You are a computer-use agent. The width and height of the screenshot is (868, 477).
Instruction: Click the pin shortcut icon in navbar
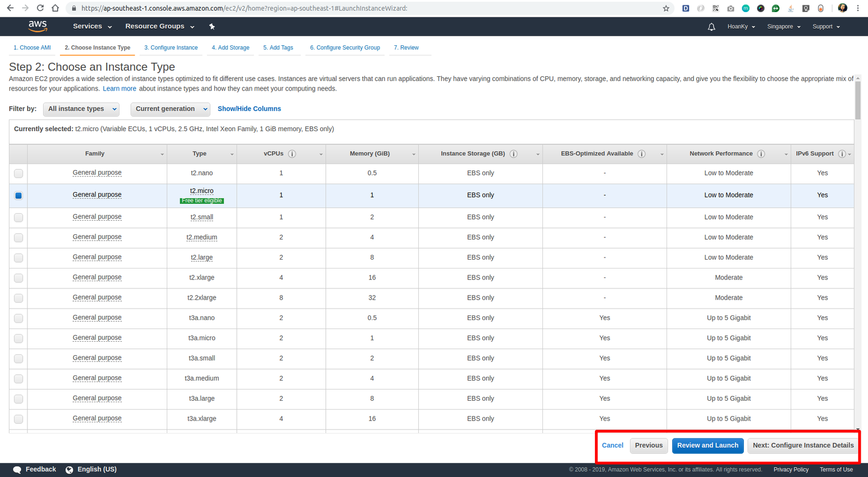point(212,26)
